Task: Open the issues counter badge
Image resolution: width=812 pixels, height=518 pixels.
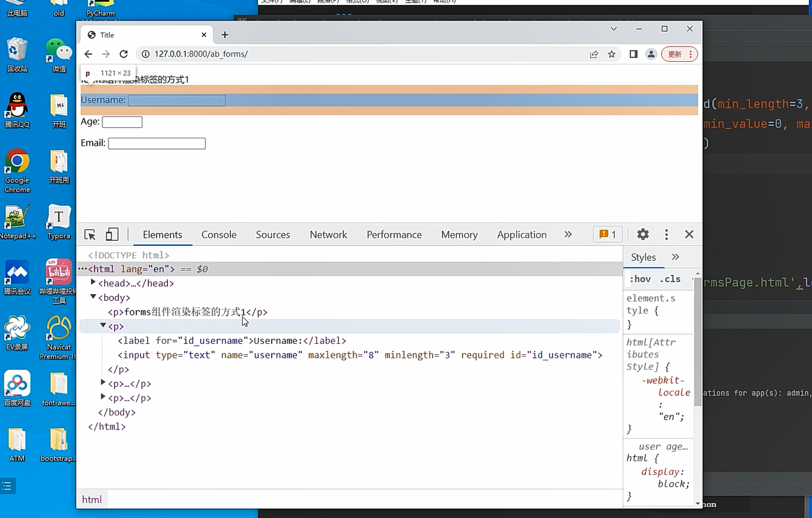Action: point(608,235)
